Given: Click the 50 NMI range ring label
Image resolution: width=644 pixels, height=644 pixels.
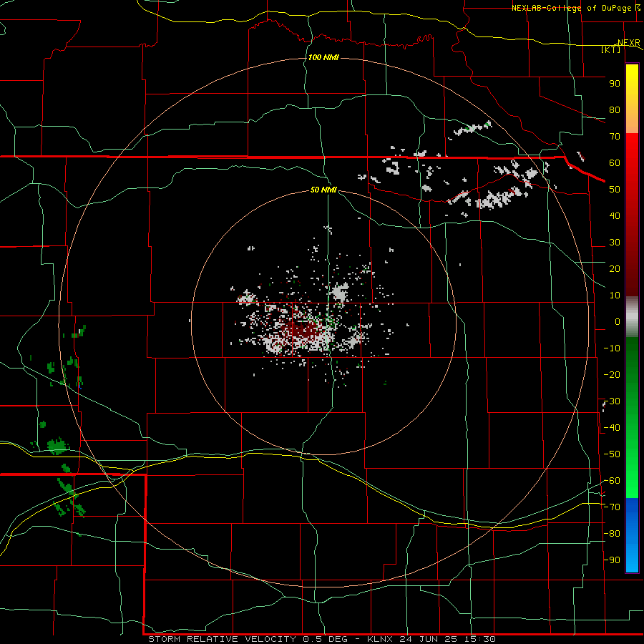Looking at the screenshot, I should pyautogui.click(x=323, y=190).
